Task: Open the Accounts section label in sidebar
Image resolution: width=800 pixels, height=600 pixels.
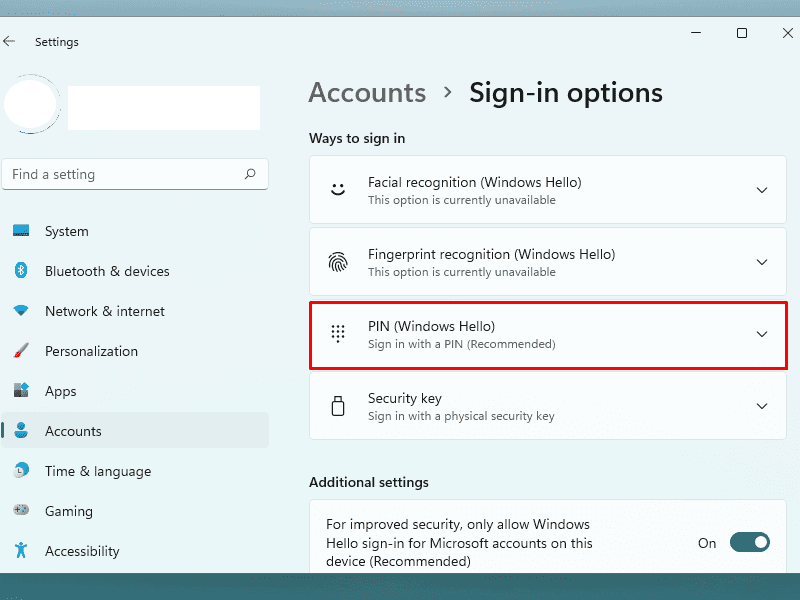Action: click(73, 431)
